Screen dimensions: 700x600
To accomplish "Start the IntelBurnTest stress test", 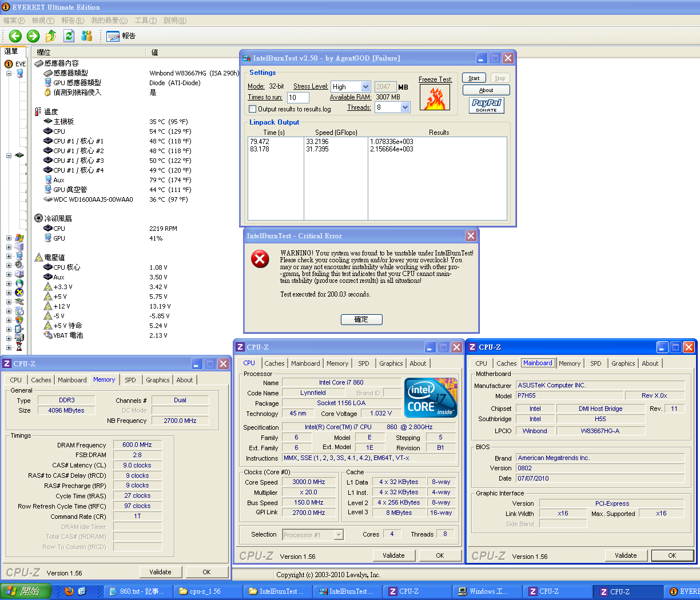I will click(474, 78).
